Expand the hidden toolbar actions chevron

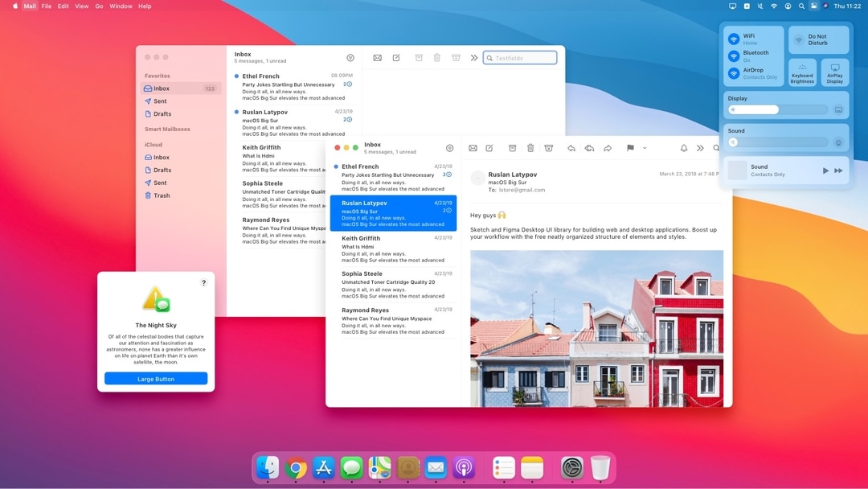click(x=700, y=148)
